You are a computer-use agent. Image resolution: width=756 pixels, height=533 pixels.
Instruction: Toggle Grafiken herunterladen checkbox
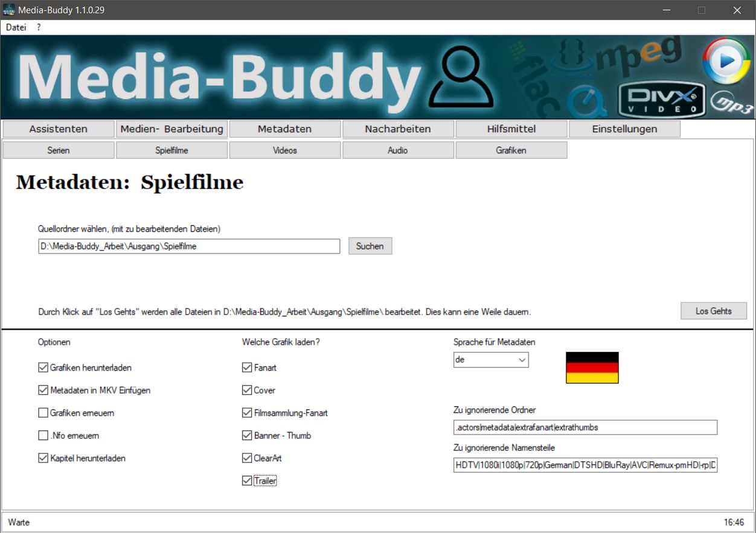pos(43,368)
